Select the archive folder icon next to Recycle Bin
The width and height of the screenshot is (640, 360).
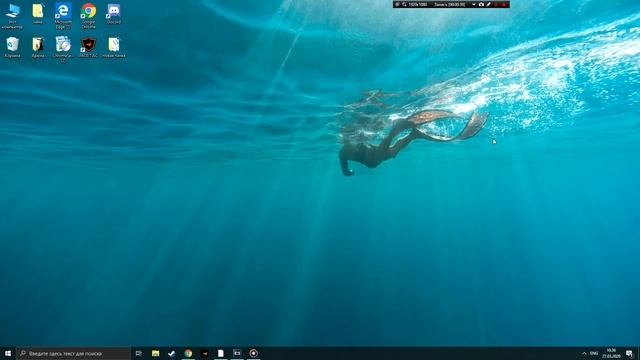(x=38, y=47)
